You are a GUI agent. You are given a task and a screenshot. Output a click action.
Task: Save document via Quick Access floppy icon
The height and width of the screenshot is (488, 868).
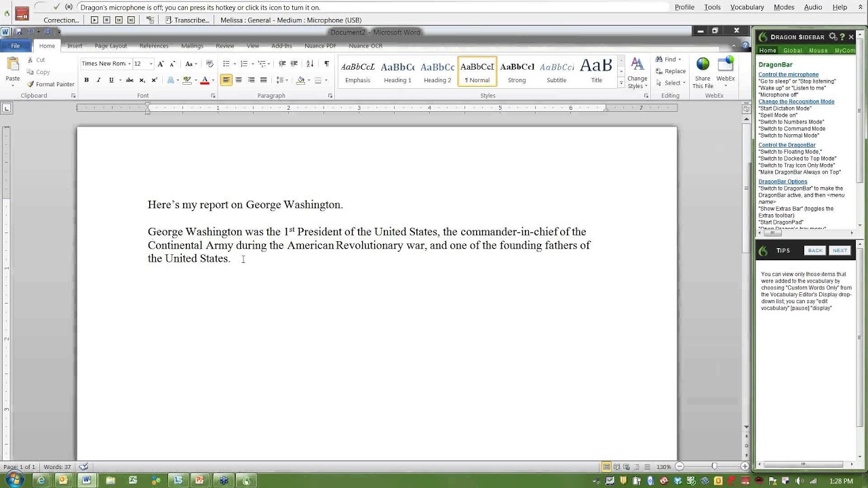pos(18,32)
